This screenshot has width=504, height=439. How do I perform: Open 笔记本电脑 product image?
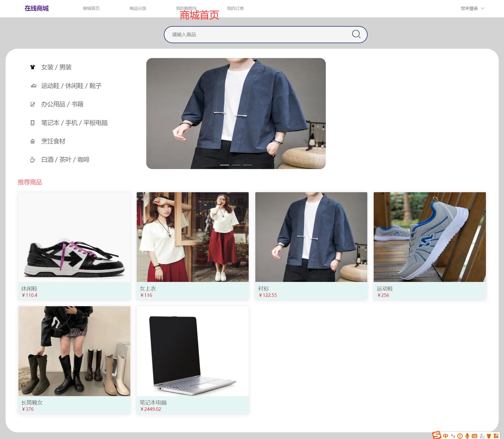click(193, 351)
